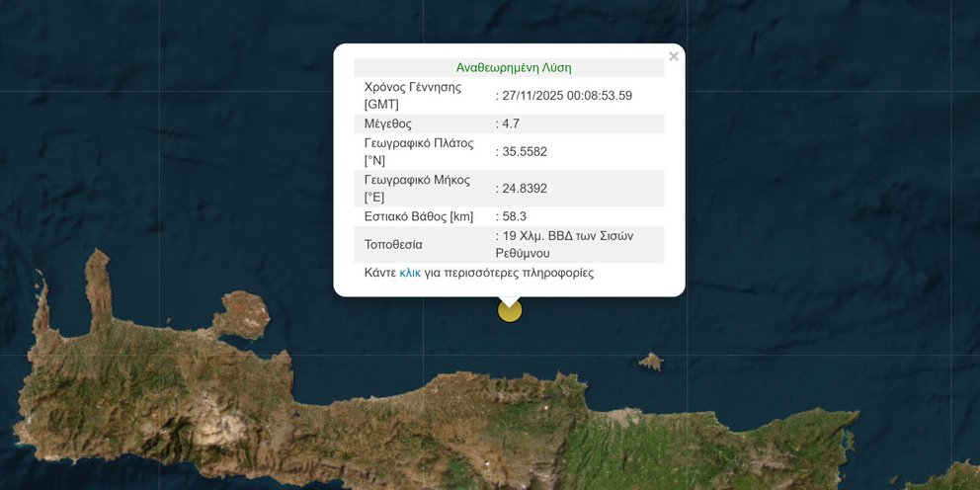Open the κλικ link for more information
The image size is (980, 490).
(410, 273)
